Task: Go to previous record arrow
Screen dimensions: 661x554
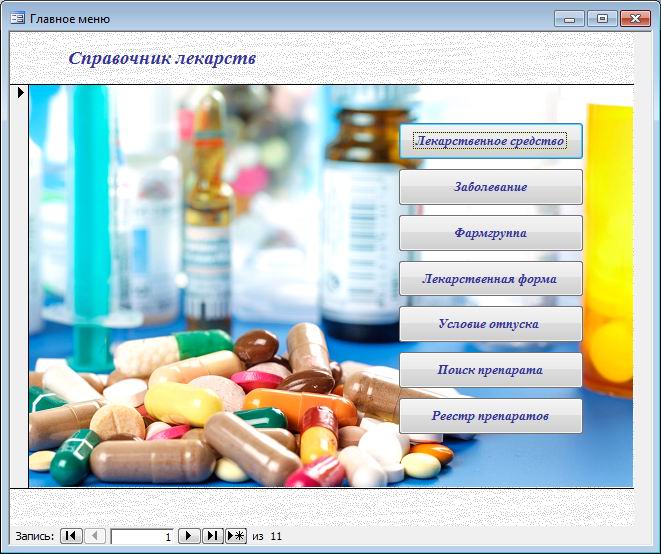Action: [x=95, y=536]
